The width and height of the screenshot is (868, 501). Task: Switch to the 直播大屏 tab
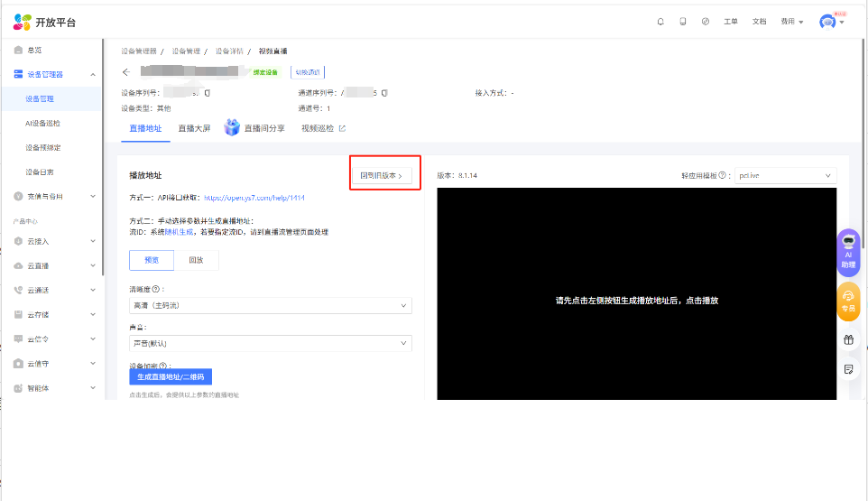tap(194, 128)
